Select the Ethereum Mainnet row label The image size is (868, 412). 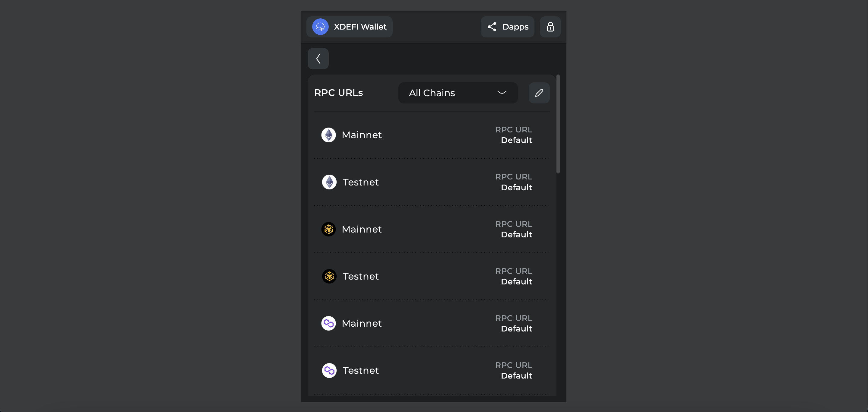click(x=361, y=135)
